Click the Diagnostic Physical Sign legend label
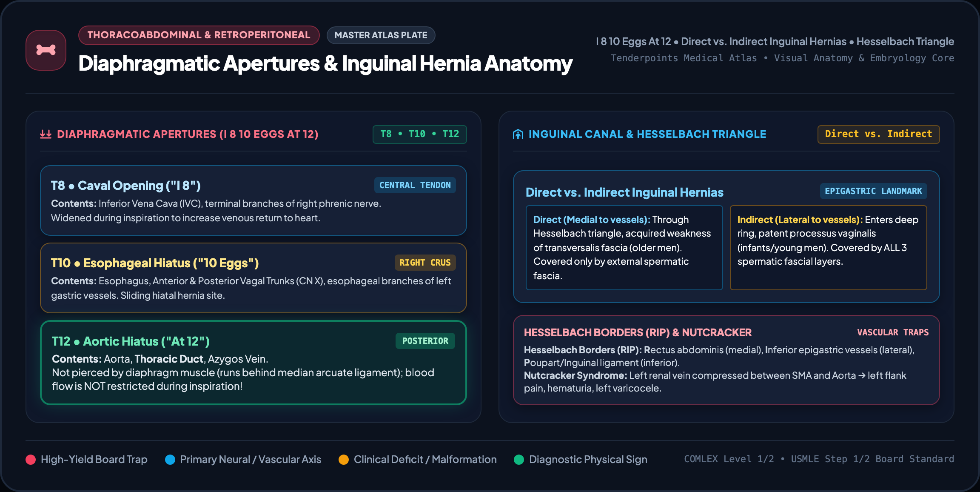The height and width of the screenshot is (492, 980). click(588, 460)
